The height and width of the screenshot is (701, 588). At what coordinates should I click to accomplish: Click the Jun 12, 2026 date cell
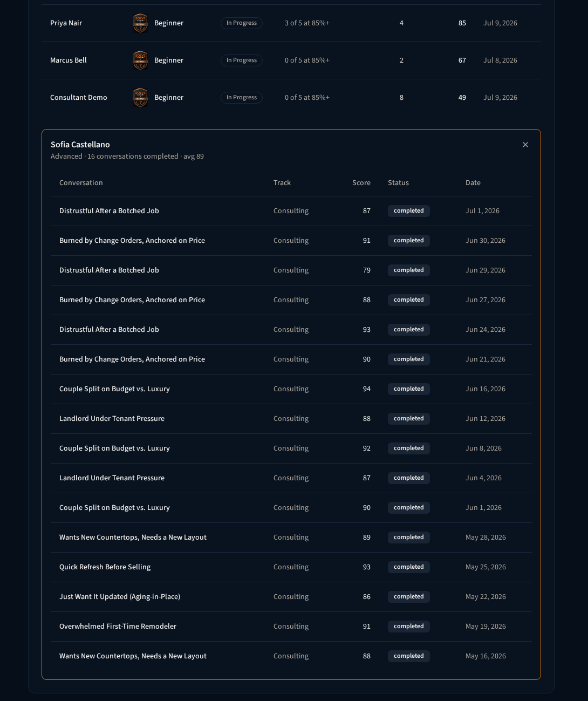point(486,419)
